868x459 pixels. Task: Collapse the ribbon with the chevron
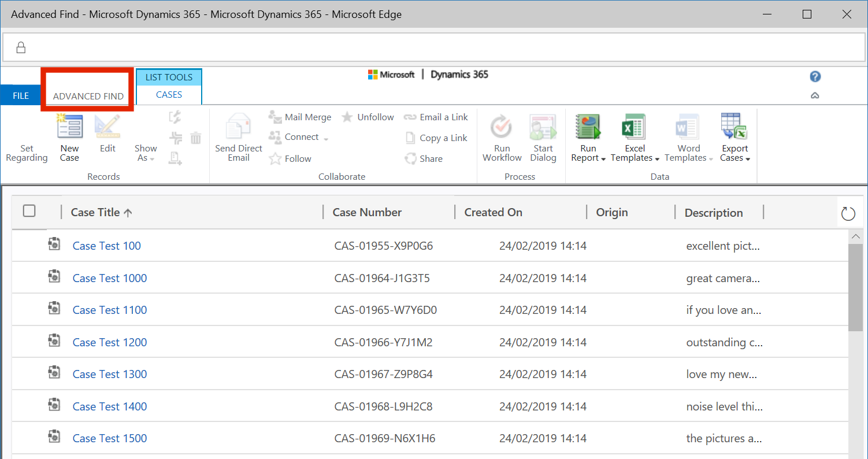point(815,96)
